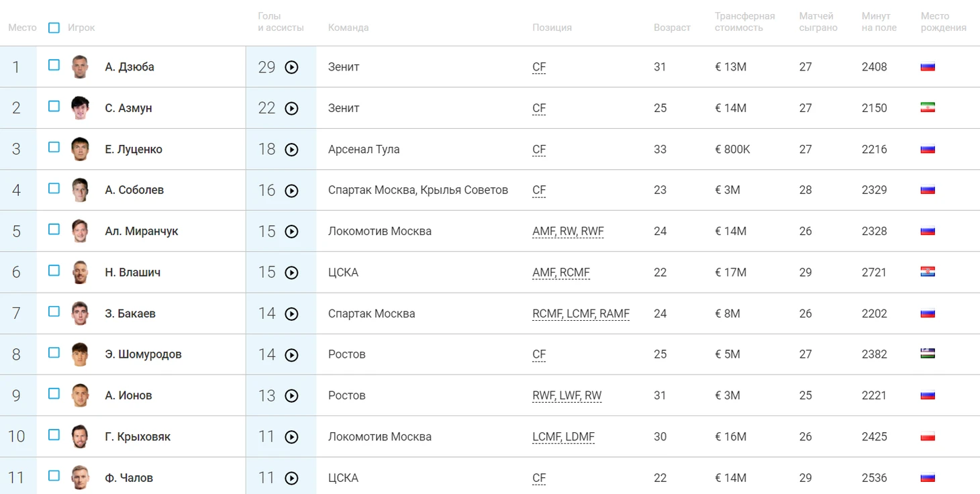The image size is (980, 494).
Task: Click play icon in Чалов's row
Action: click(291, 478)
